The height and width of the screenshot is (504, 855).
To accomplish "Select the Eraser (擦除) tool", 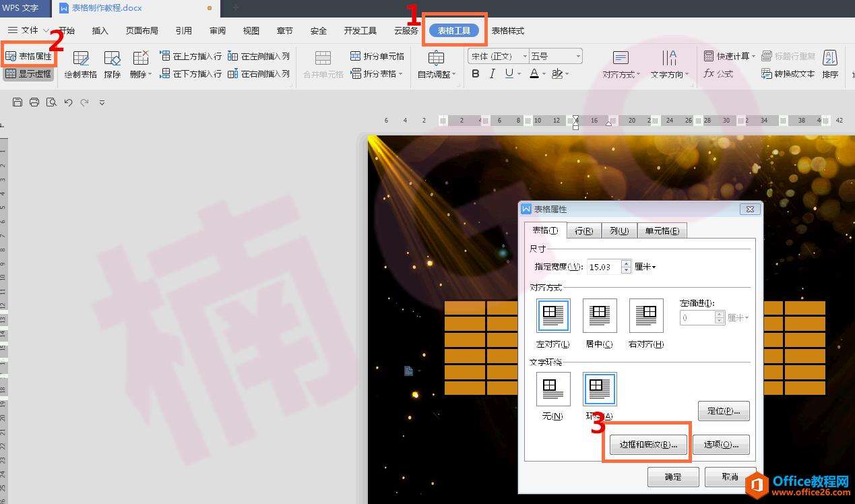I will [x=112, y=65].
